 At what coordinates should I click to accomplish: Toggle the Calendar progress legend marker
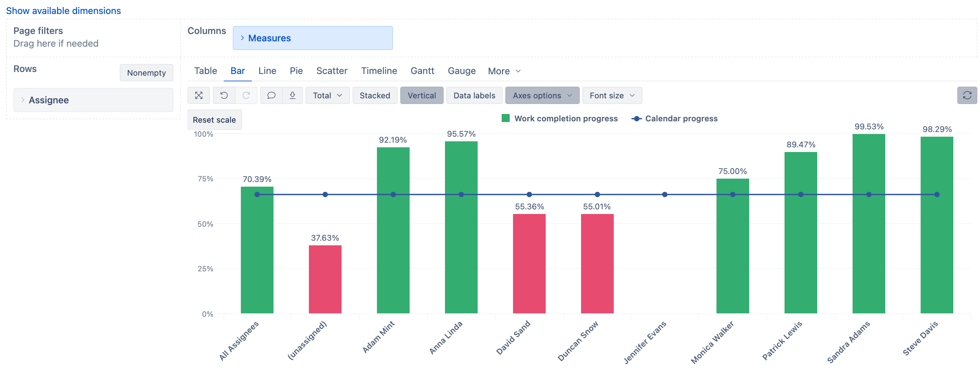tap(636, 119)
